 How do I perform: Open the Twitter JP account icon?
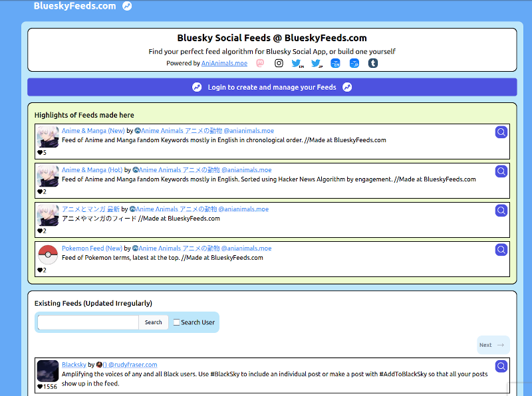tap(317, 63)
